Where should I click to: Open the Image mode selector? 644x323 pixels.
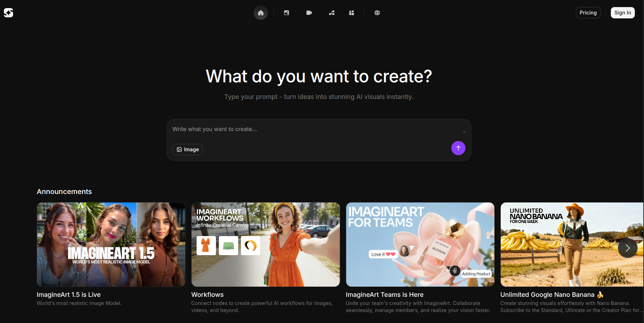pos(188,149)
